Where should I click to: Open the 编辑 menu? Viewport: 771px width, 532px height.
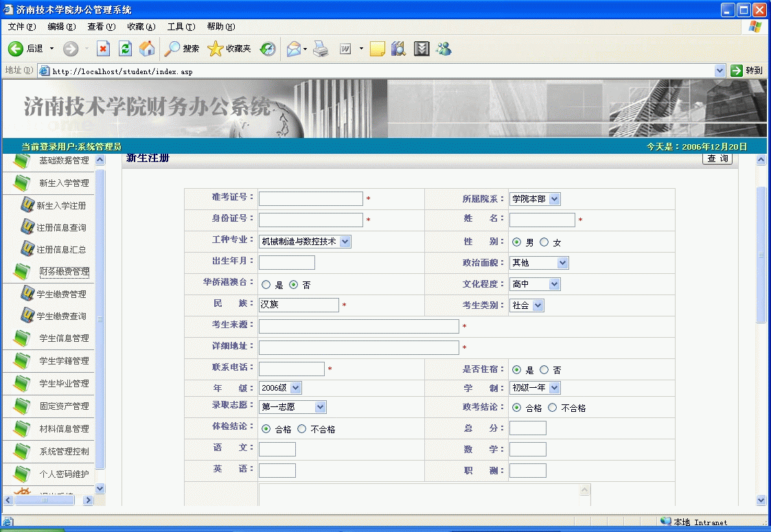(x=62, y=27)
